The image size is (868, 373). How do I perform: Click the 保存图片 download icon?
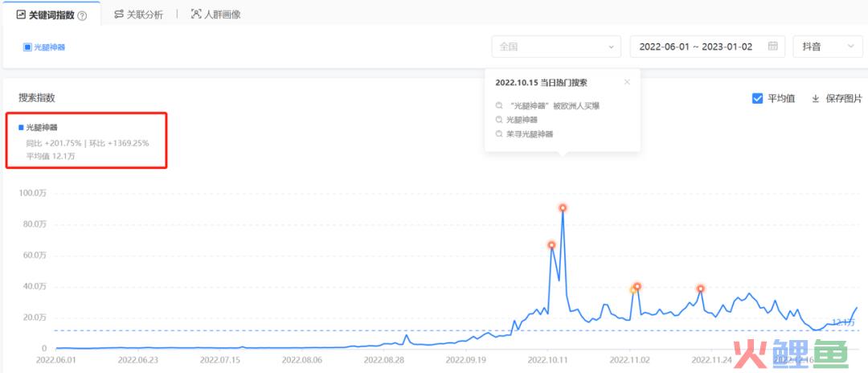[x=815, y=98]
